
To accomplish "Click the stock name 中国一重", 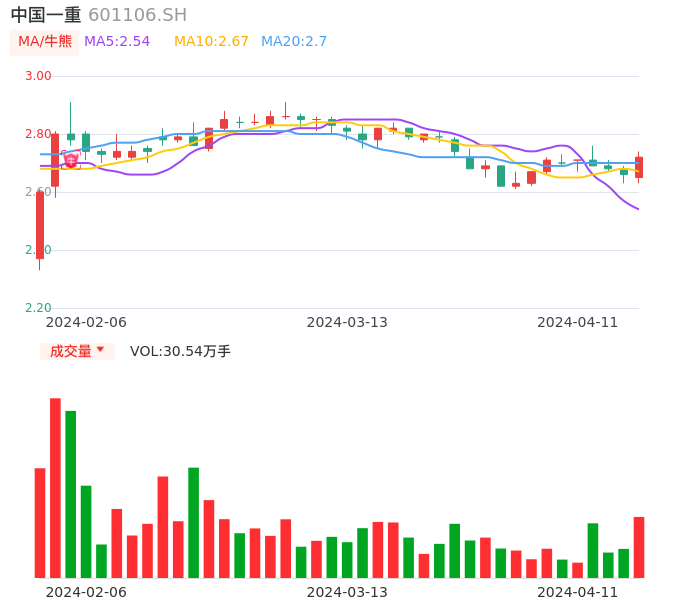I will pyautogui.click(x=46, y=15).
